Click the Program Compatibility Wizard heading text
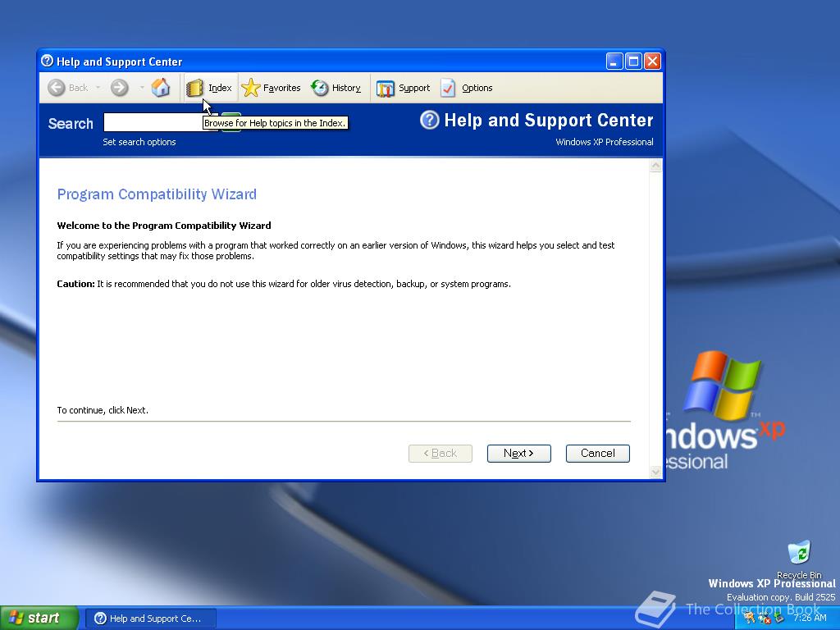This screenshot has width=840, height=630. coord(157,194)
